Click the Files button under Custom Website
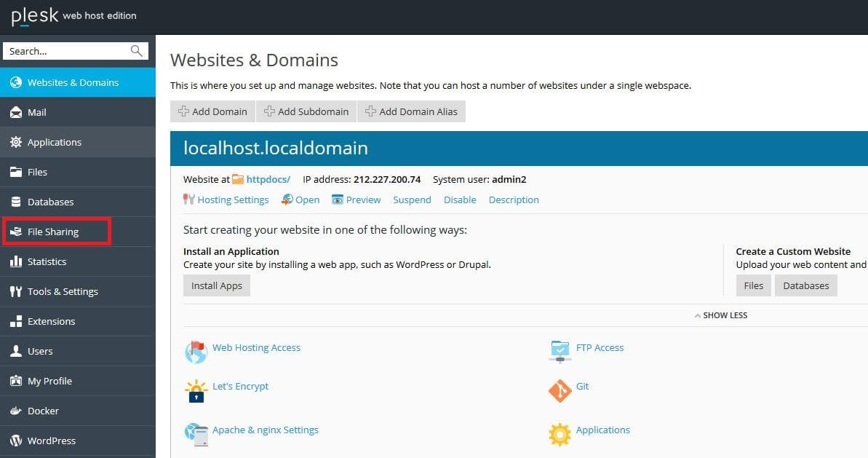The image size is (868, 458). (x=754, y=285)
